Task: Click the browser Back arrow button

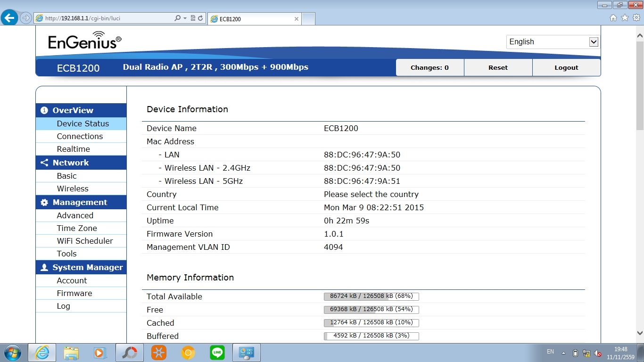Action: tap(9, 18)
